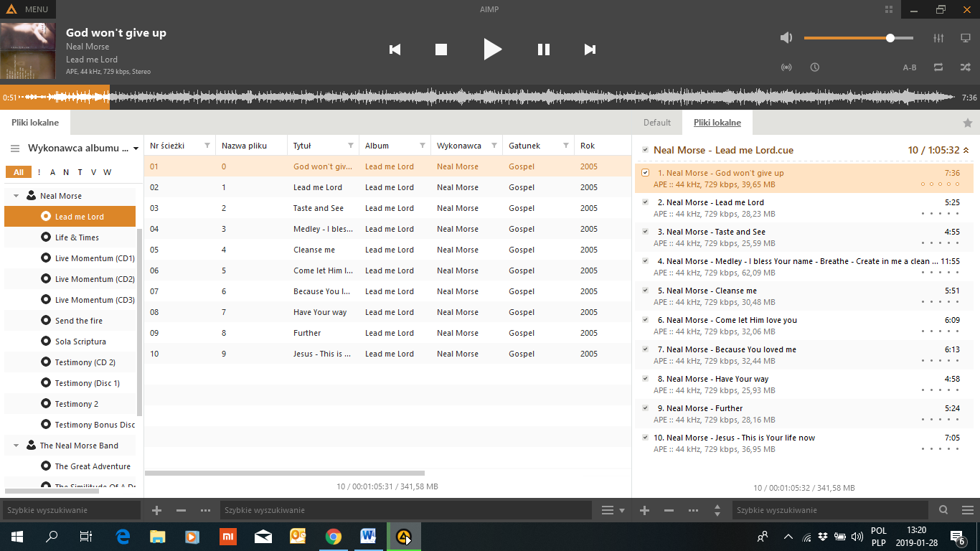Click library quick search field

(x=72, y=510)
